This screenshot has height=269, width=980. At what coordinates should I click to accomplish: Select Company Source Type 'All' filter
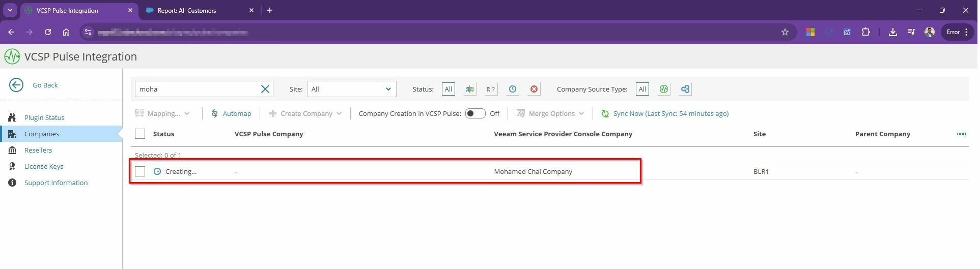coord(642,89)
